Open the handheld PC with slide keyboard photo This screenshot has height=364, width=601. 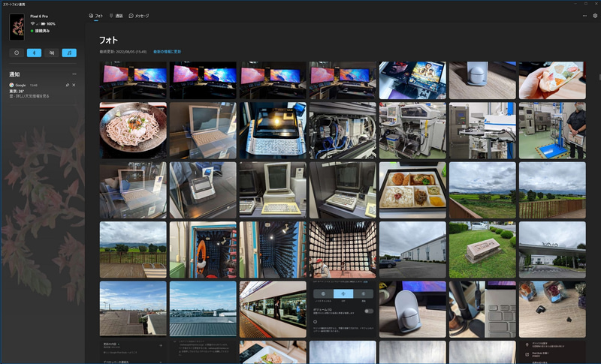click(x=273, y=131)
